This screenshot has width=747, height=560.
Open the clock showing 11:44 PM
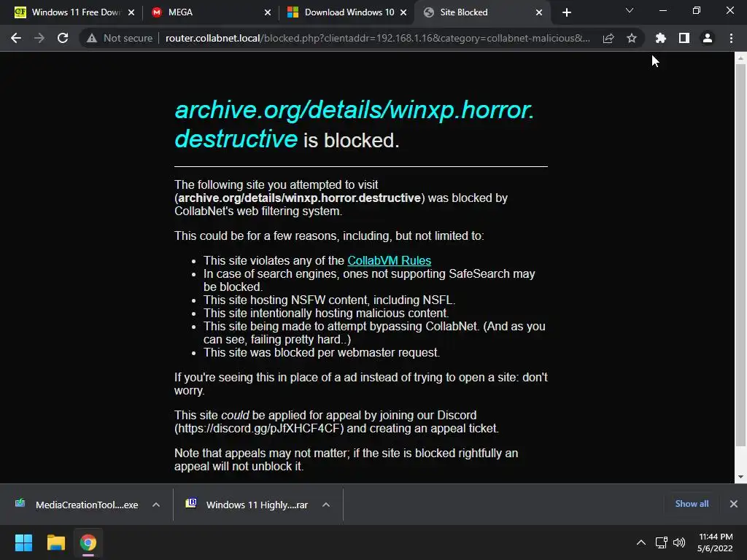tap(715, 542)
